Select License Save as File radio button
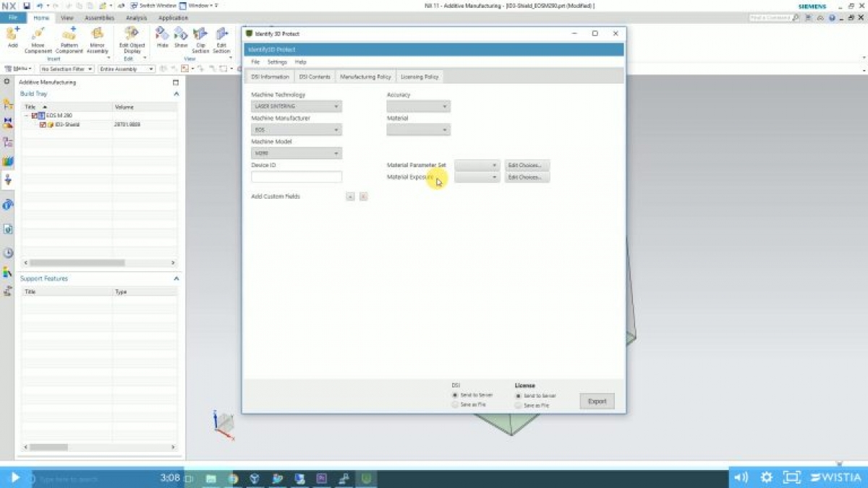The height and width of the screenshot is (488, 868). pyautogui.click(x=519, y=406)
